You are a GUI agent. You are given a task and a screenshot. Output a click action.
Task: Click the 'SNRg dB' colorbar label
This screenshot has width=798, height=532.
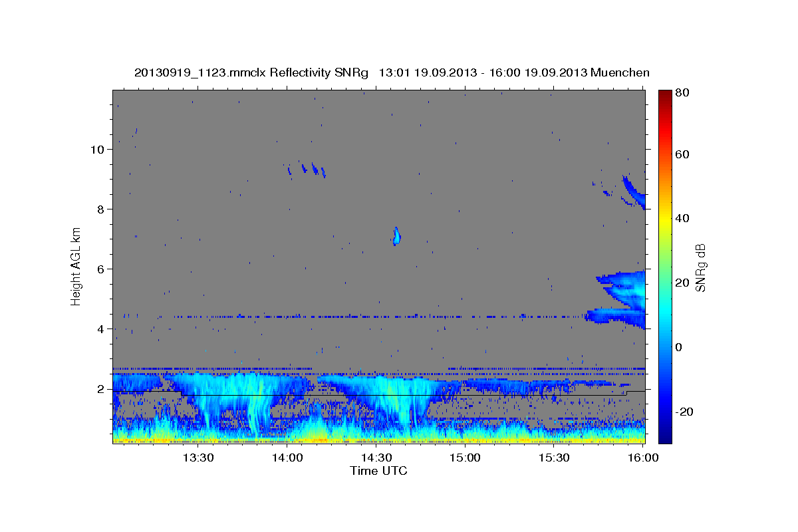coord(700,267)
